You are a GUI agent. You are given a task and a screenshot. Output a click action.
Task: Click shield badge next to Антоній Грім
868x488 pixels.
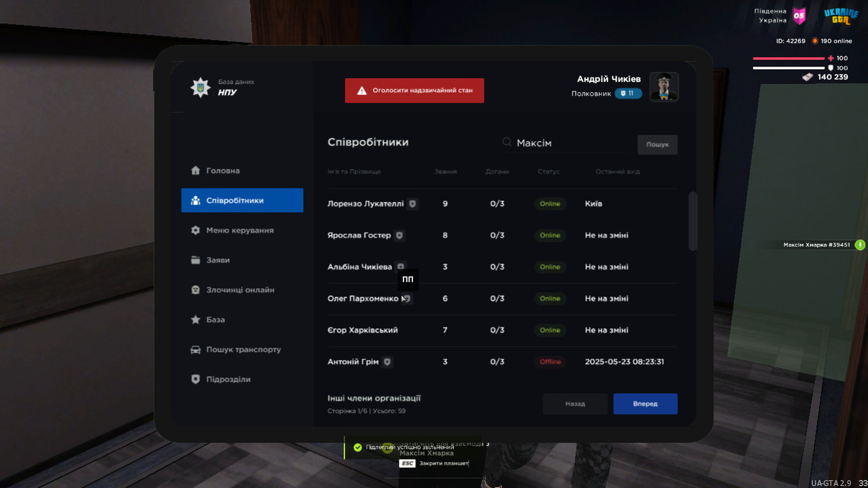pos(387,362)
